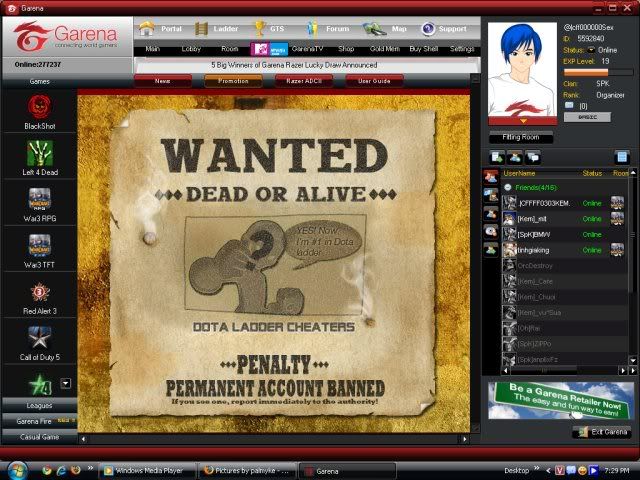This screenshot has width=640, height=480.
Task: Click the Razer ADCII button
Action: click(304, 81)
